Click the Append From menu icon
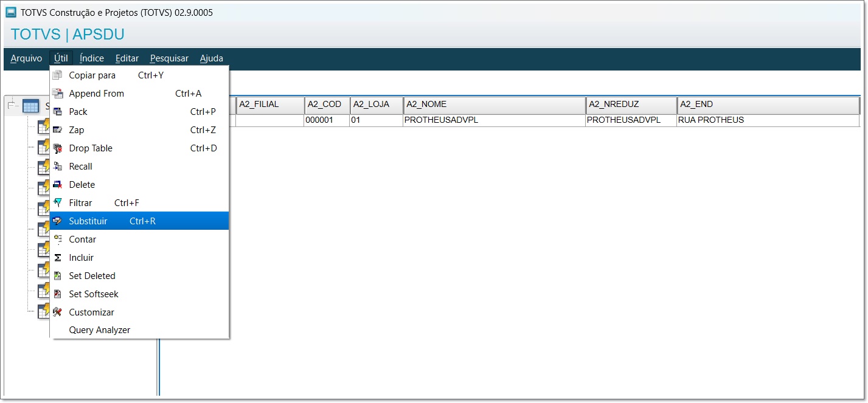 click(x=57, y=94)
